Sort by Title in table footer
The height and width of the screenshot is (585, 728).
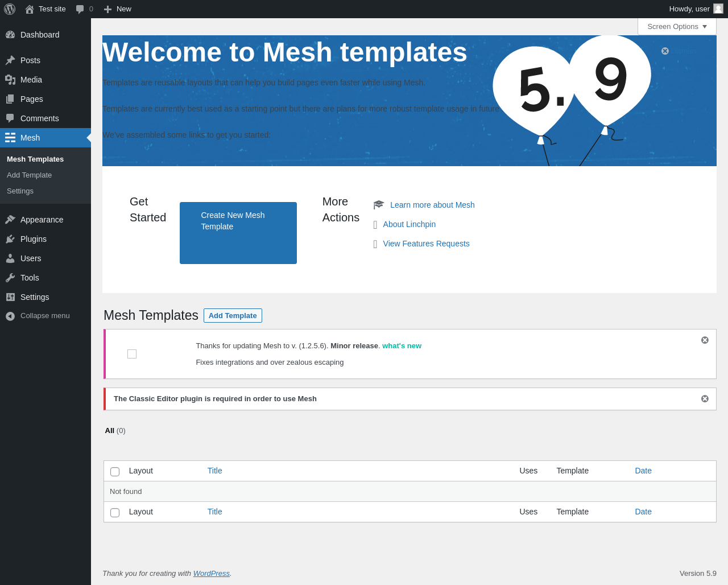click(x=215, y=512)
